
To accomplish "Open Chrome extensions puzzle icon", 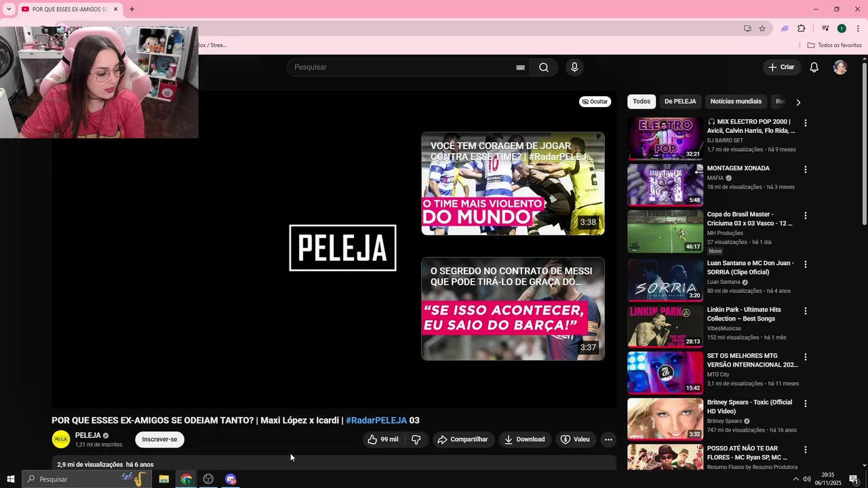I will (802, 28).
